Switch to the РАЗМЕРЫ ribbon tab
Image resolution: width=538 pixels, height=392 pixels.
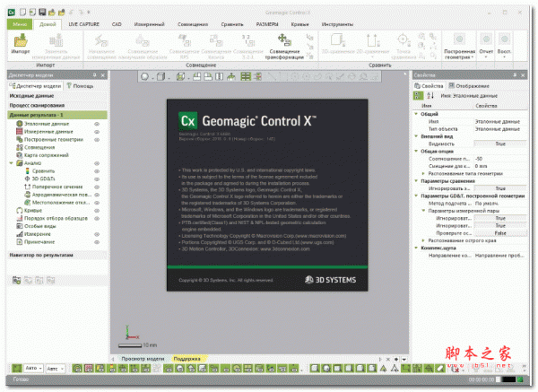(x=267, y=24)
